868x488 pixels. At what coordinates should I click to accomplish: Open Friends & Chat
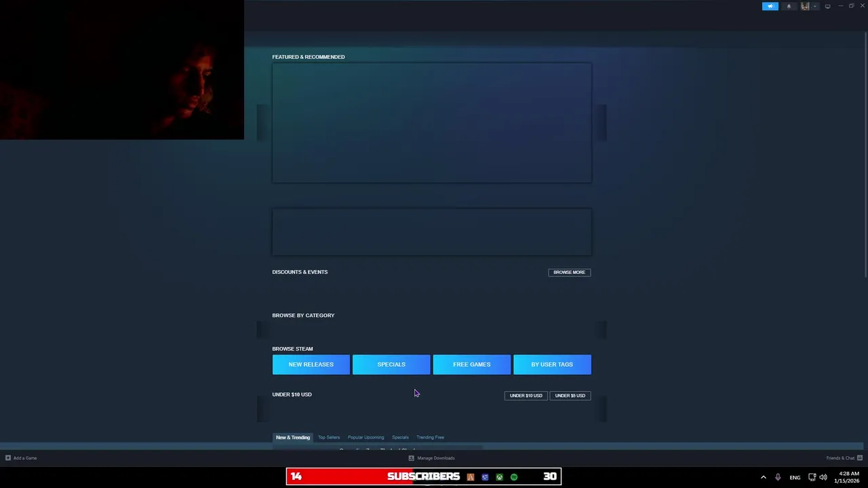point(840,458)
